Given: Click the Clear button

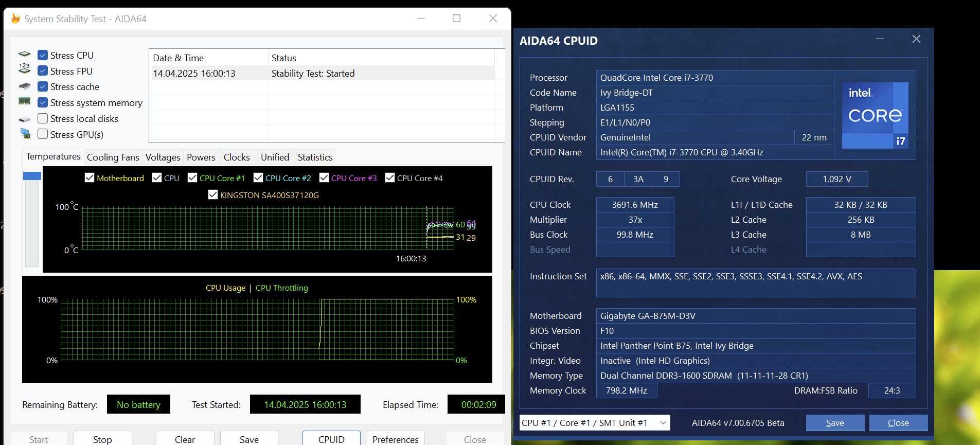Looking at the screenshot, I should click(185, 439).
